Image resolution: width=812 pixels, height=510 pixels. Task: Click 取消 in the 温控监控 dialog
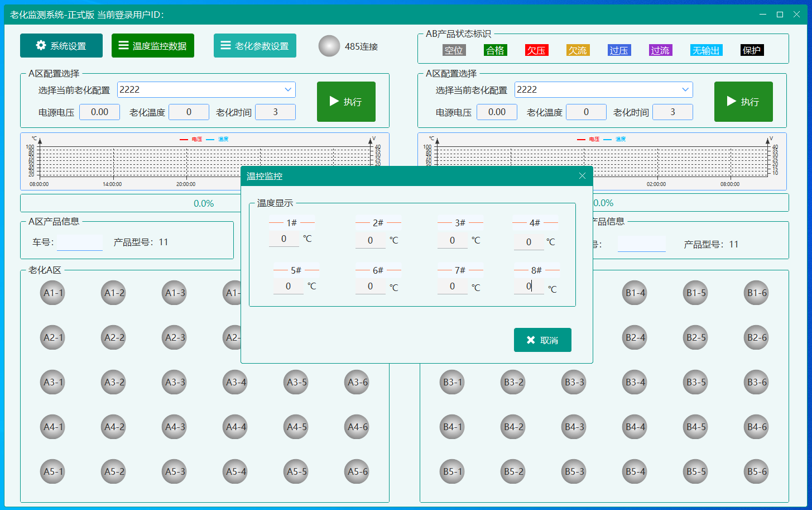542,340
